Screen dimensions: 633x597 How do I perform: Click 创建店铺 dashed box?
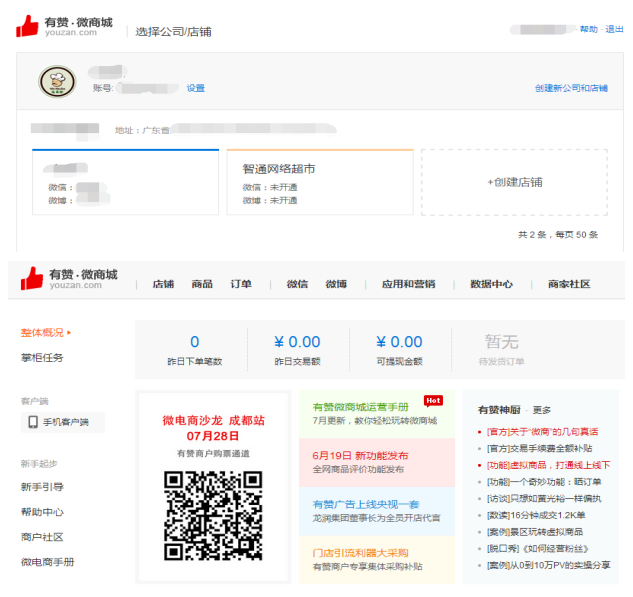(514, 182)
